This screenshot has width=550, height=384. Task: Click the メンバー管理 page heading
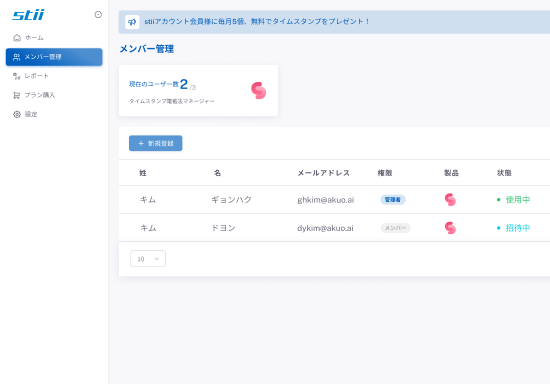147,49
